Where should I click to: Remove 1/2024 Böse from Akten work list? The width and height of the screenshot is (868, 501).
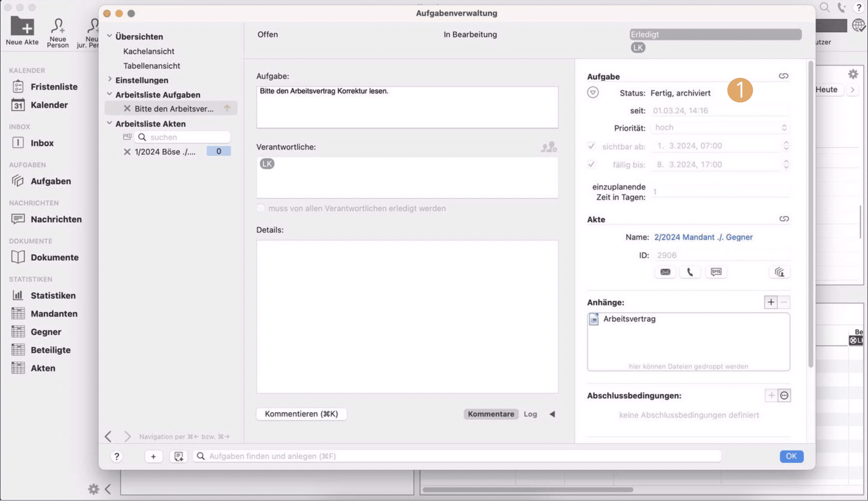pyautogui.click(x=127, y=152)
